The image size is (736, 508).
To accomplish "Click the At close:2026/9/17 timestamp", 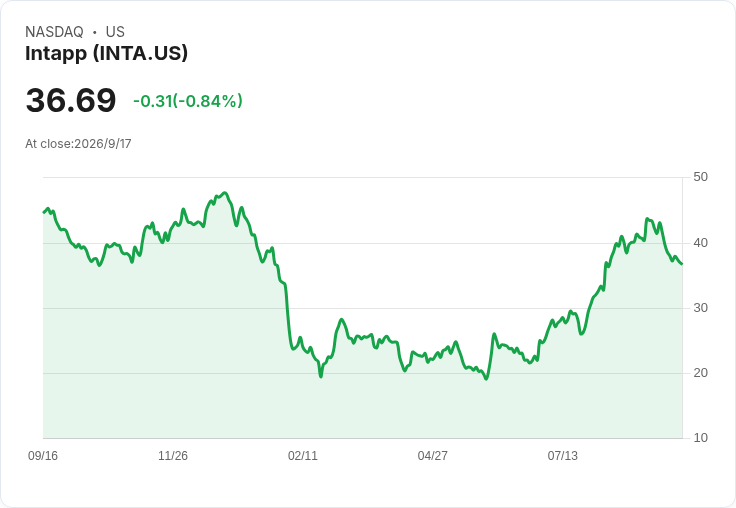I will (78, 144).
